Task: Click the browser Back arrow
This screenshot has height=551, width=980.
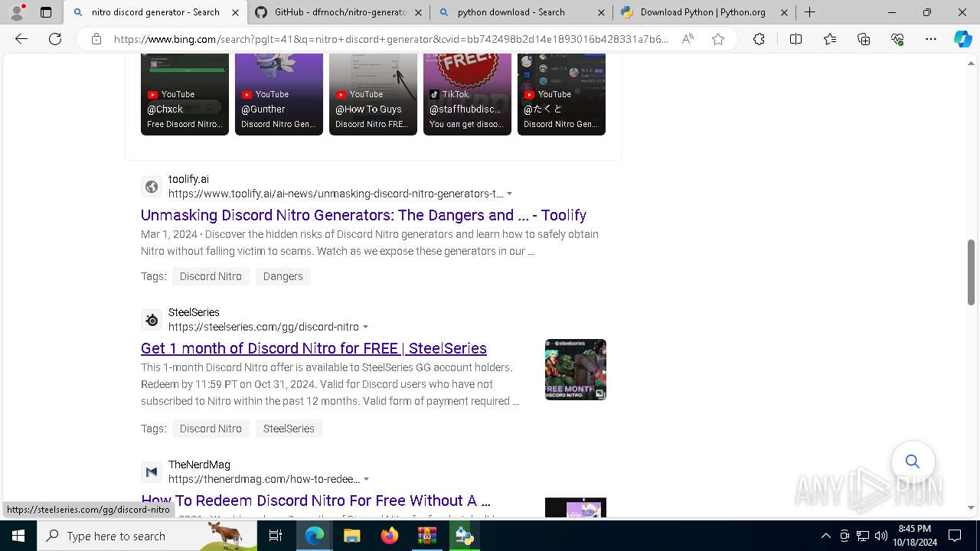Action: coord(21,39)
